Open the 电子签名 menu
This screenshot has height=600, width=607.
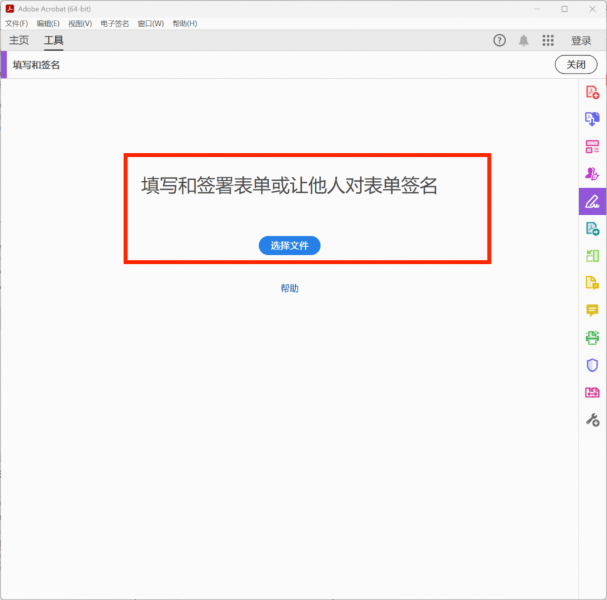[115, 24]
